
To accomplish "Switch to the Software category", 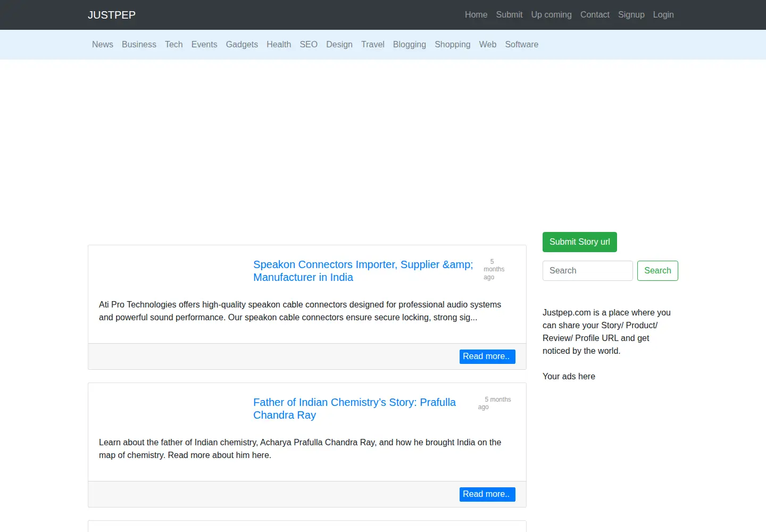I will tap(522, 45).
